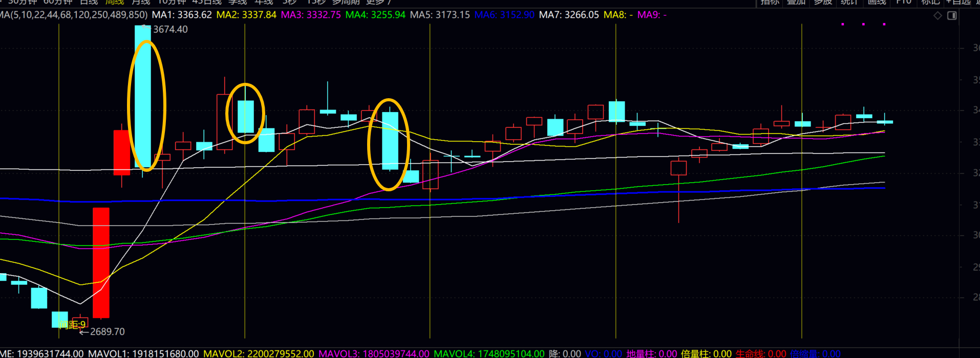Click the tallest circled cyan candlestick
This screenshot has height=358, width=980.
coord(143,97)
